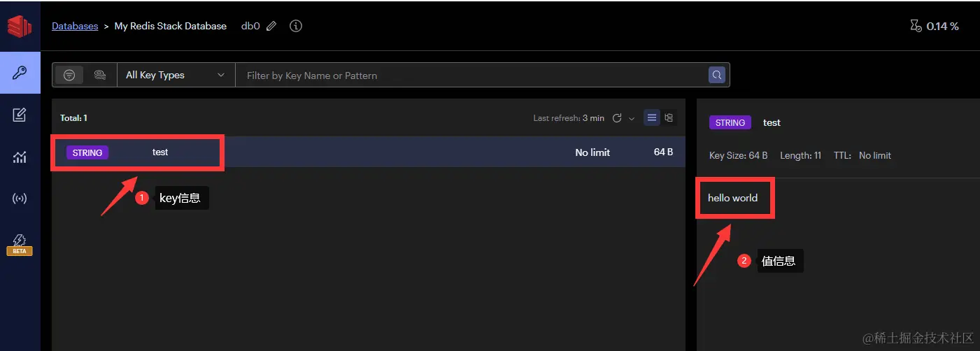The height and width of the screenshot is (351, 980).
Task: Select list view for keys
Action: (652, 117)
